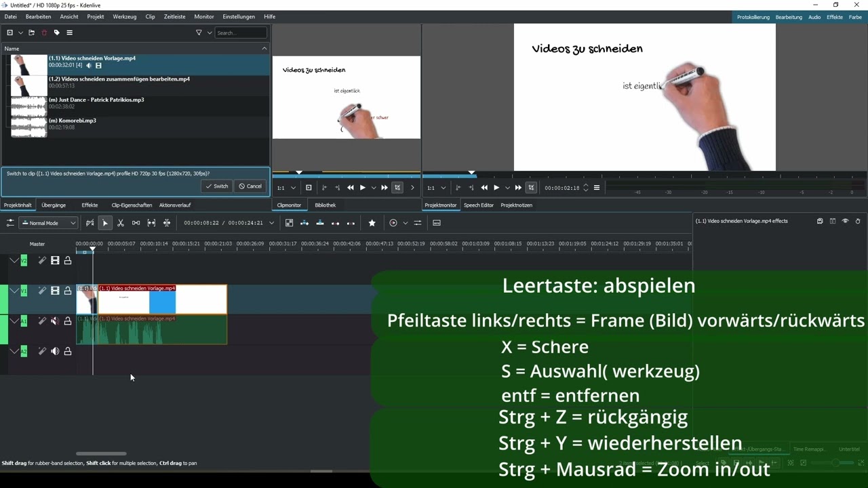Click the Cancel button in profile prompt
The width and height of the screenshot is (868, 488).
coord(250,186)
